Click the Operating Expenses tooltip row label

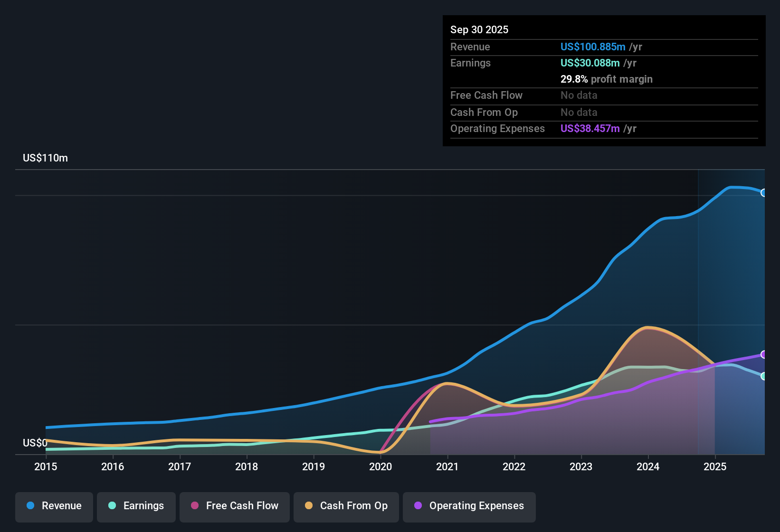click(x=498, y=128)
